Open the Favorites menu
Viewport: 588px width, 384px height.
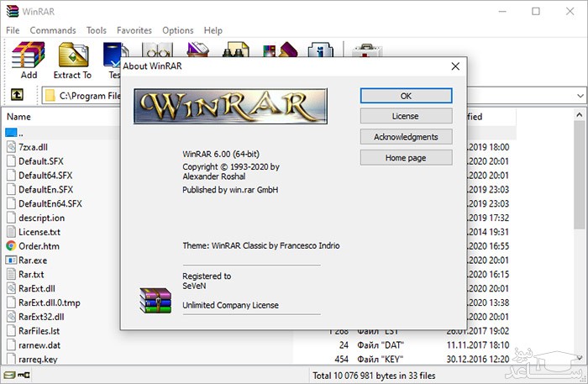[x=134, y=30]
